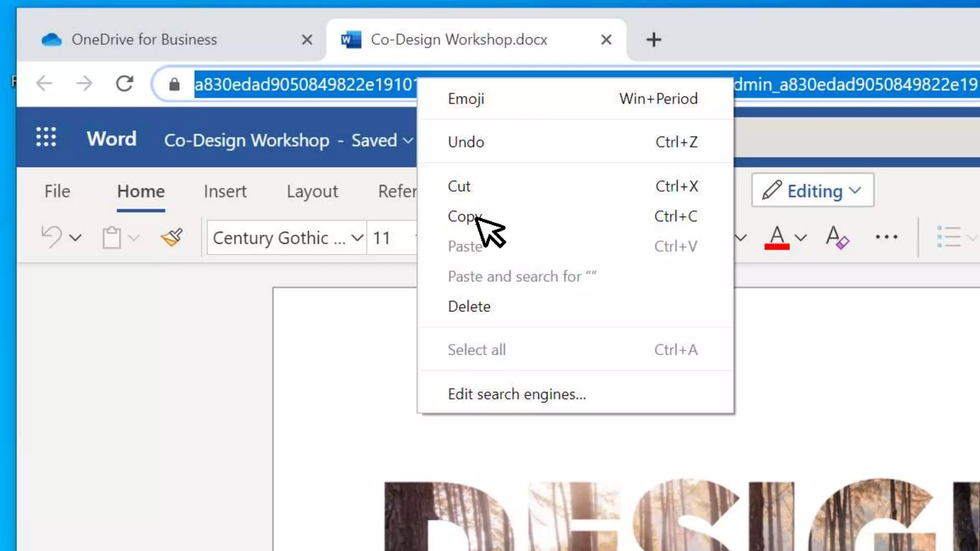Switch to the OneDrive for Business tab

(x=144, y=40)
